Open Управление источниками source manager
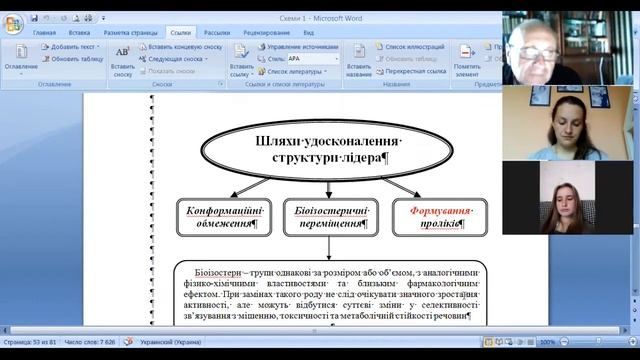 click(x=298, y=47)
